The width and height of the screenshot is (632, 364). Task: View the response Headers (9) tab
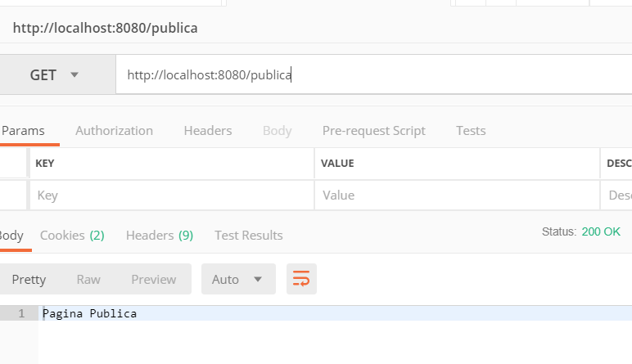[x=160, y=235]
